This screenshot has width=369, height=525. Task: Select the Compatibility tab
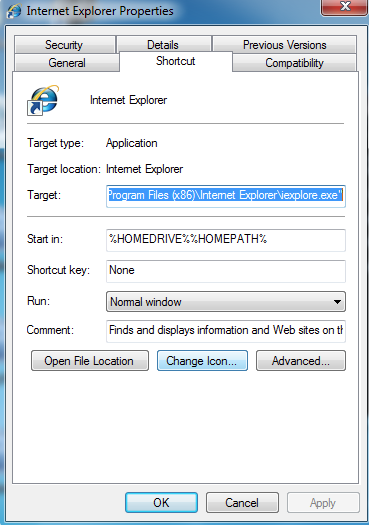coord(294,63)
